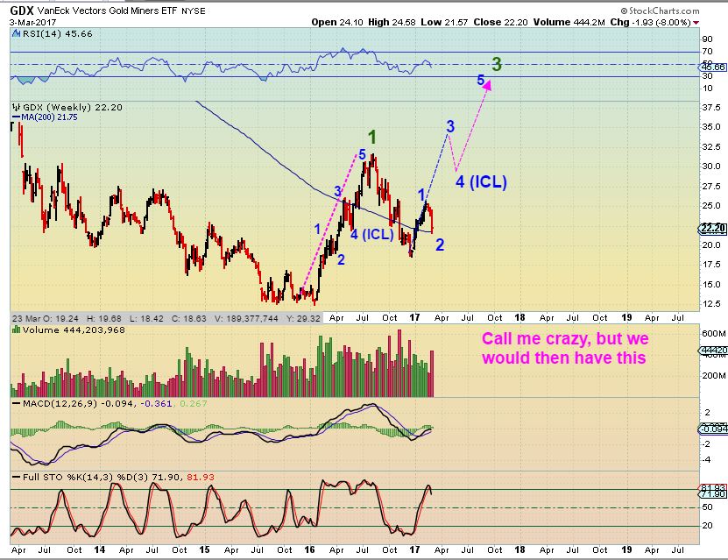
Task: Click the '23 Mar O: 19.24' data readout
Action: 45,318
